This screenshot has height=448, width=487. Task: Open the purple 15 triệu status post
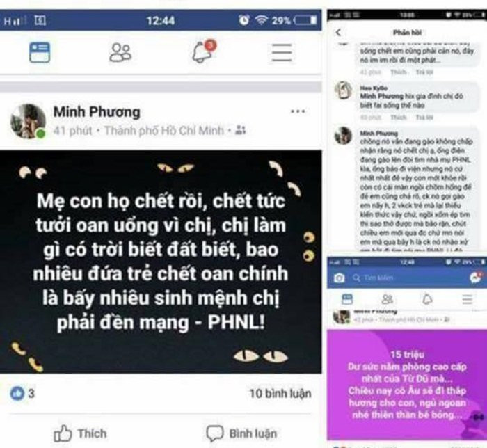tap(407, 385)
